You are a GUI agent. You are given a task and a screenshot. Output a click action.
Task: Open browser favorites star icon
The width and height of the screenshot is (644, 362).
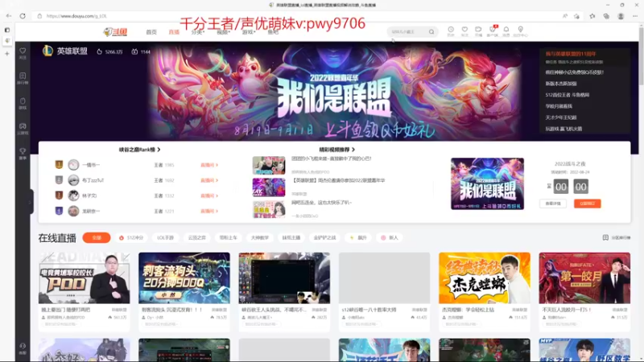[x=592, y=16]
